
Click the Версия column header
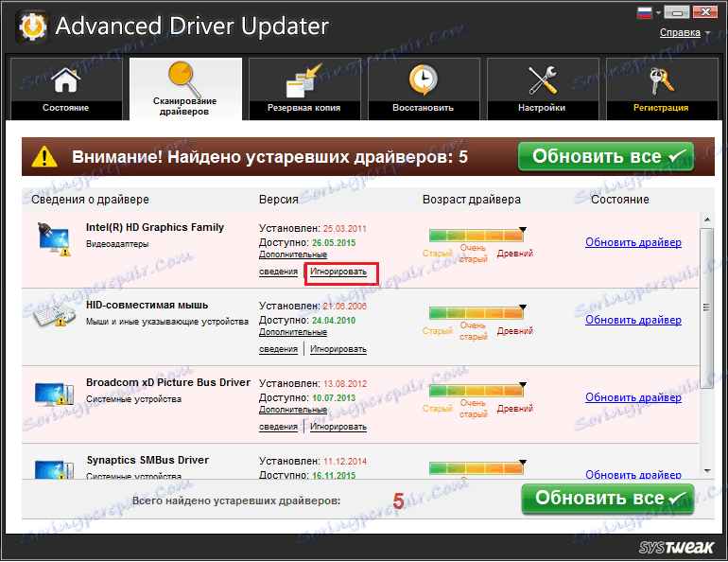pos(279,200)
